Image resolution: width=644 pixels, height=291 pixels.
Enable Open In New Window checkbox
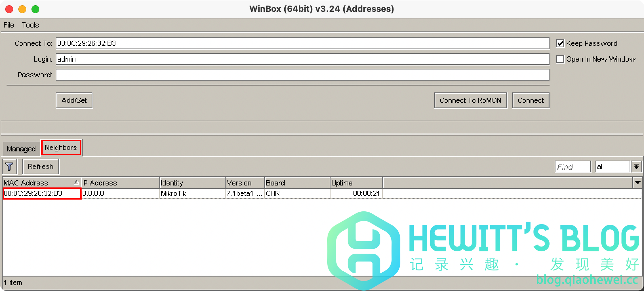point(560,59)
